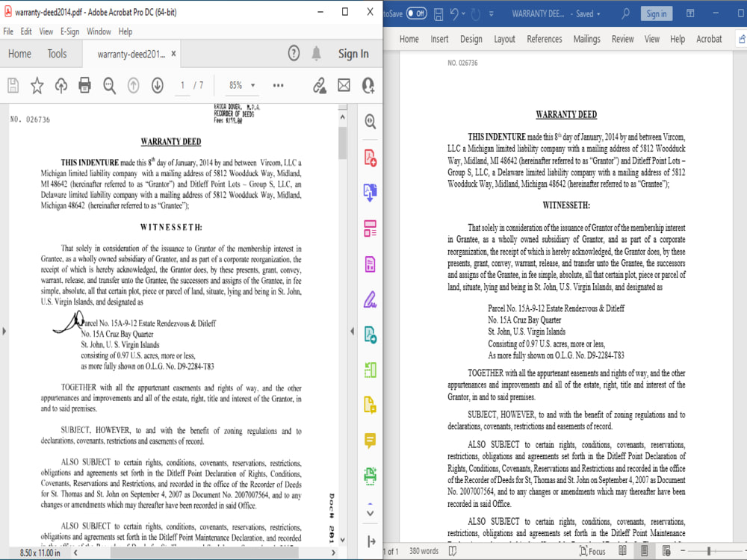Open the yellow Comment tool in right pane
This screenshot has width=747, height=560.
coord(371,441)
